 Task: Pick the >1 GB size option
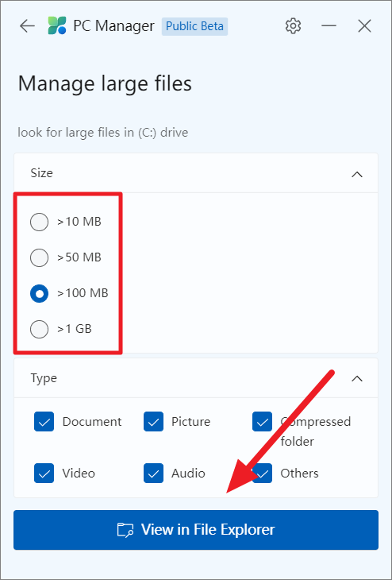[x=39, y=329]
